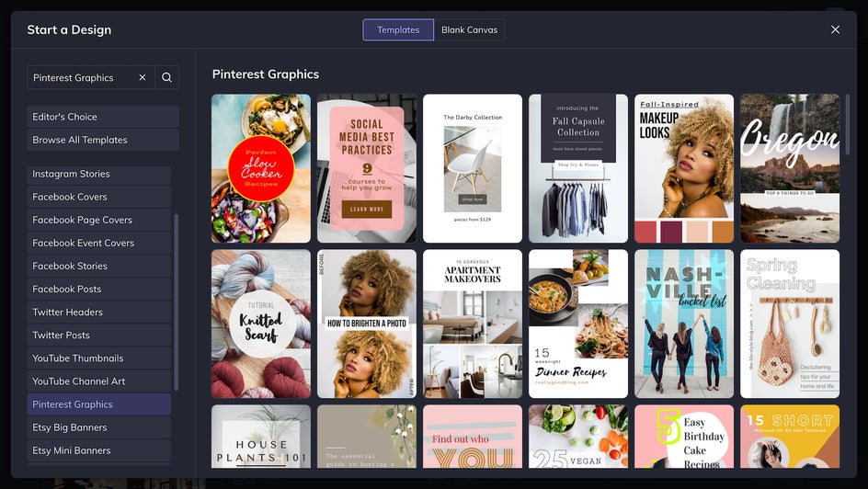Click the magnifier search icon
This screenshot has height=489, width=868.
166,77
